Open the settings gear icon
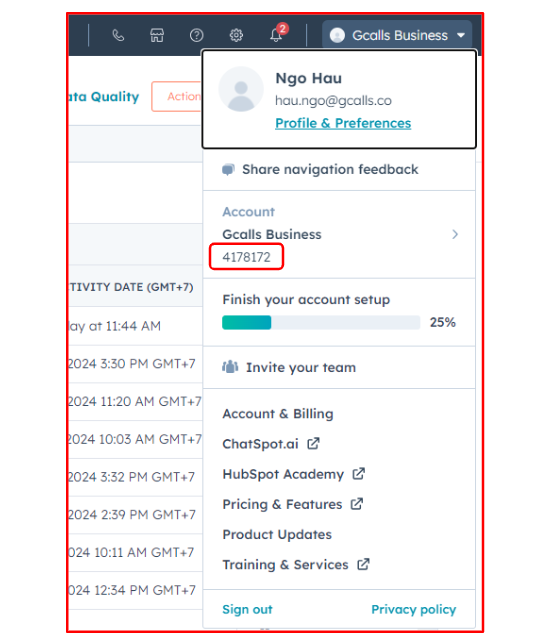Image resolution: width=551 pixels, height=636 pixels. coord(236,36)
